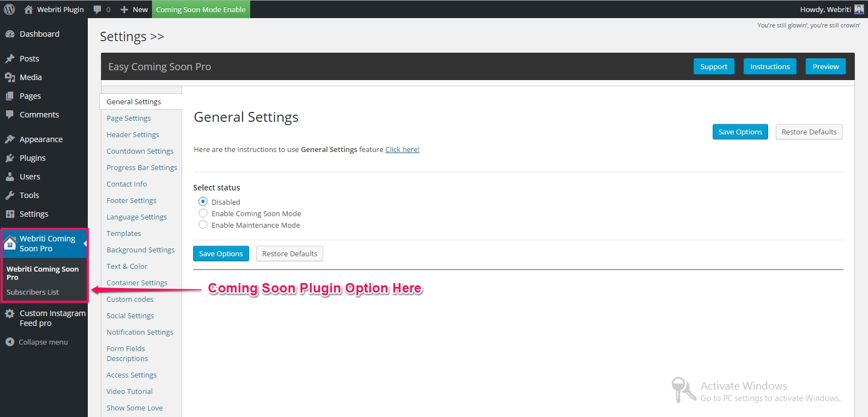Click the Custom Instagram Feed gear icon
This screenshot has width=868, height=417.
pos(10,314)
